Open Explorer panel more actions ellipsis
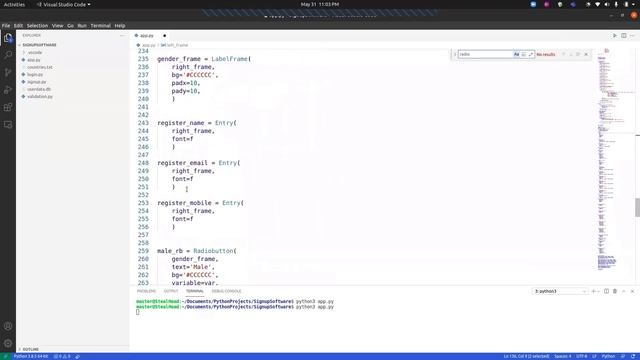Image resolution: width=640 pixels, height=360 pixels. 122,36
